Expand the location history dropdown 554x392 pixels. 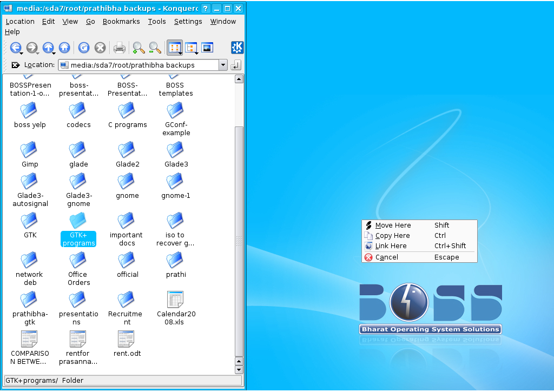coord(223,65)
